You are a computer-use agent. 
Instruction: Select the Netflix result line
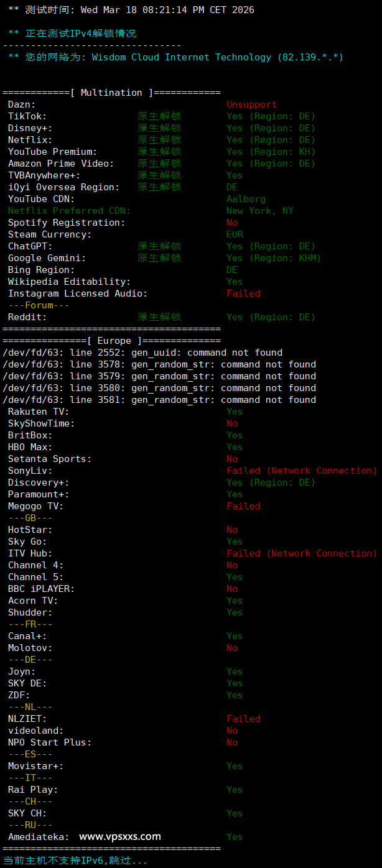(x=271, y=140)
